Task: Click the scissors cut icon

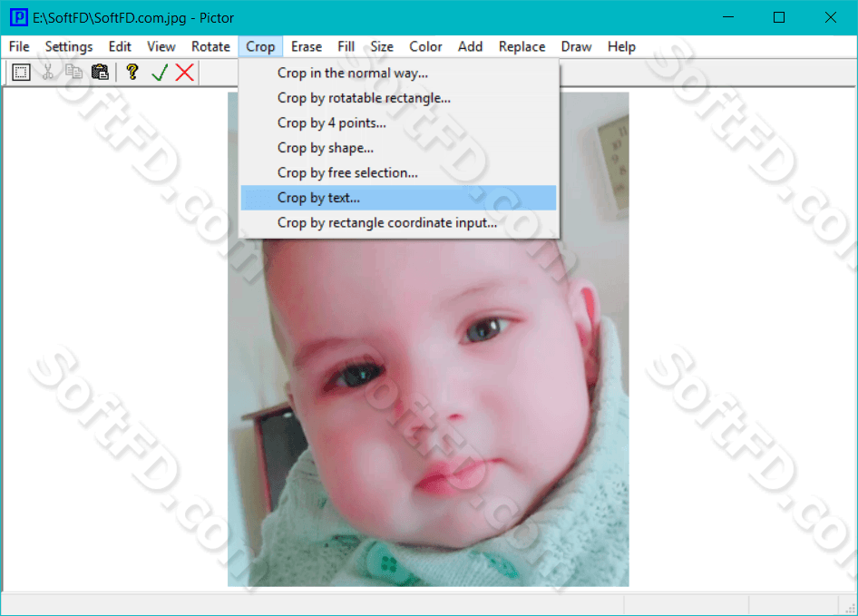Action: point(48,73)
